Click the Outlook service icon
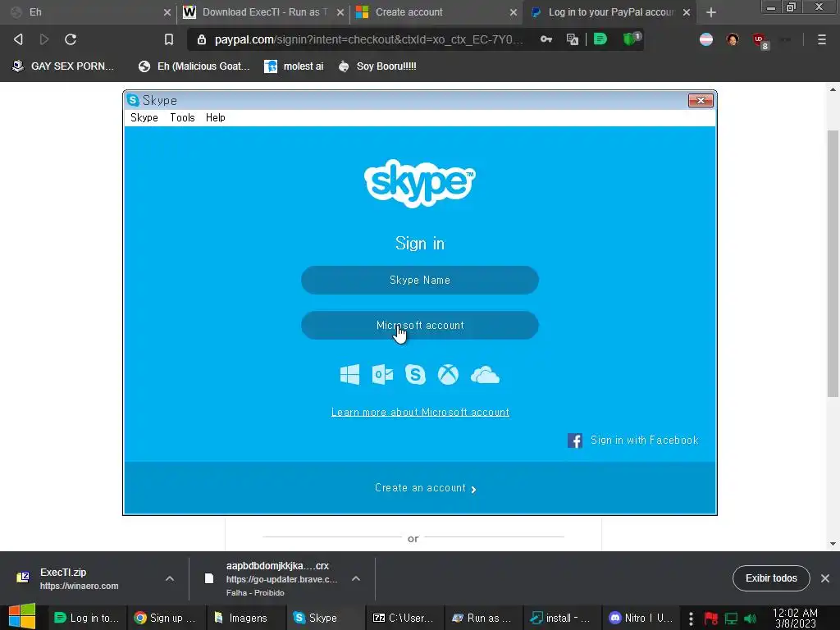 [382, 374]
